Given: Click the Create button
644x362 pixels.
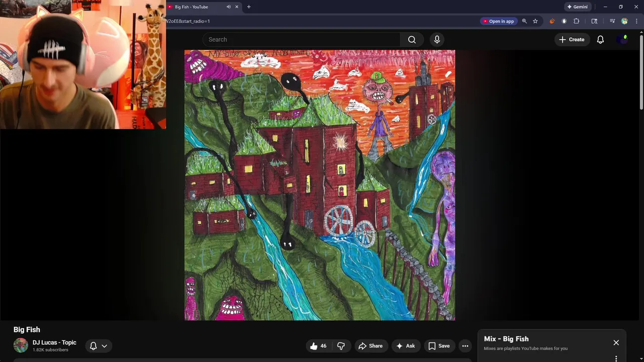Looking at the screenshot, I should [x=571, y=39].
